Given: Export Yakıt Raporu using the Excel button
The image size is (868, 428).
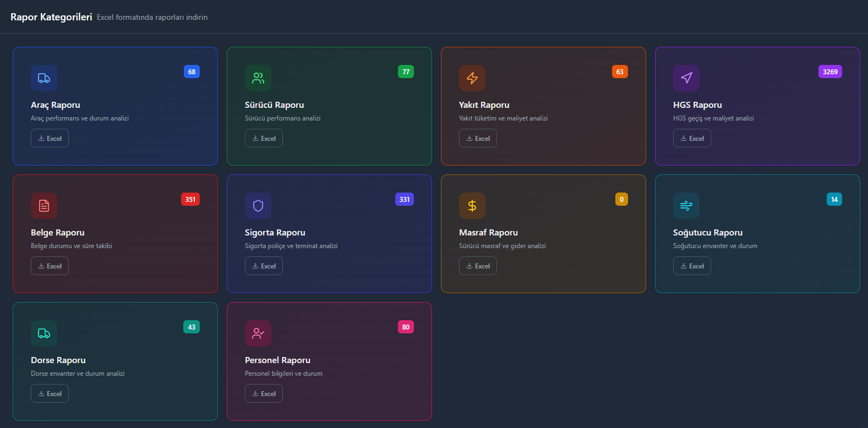Looking at the screenshot, I should coord(478,139).
